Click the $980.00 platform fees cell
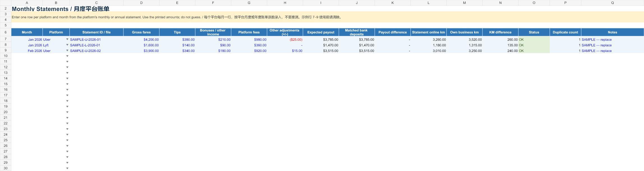Screen dimensions: 644x171 coord(249,40)
